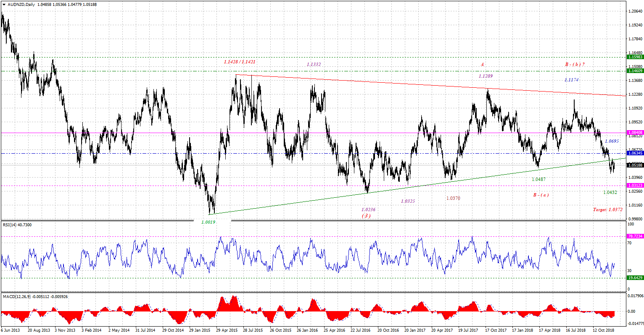Click the 1.17840 price axis value
The image size is (644, 335).
coord(634,39)
